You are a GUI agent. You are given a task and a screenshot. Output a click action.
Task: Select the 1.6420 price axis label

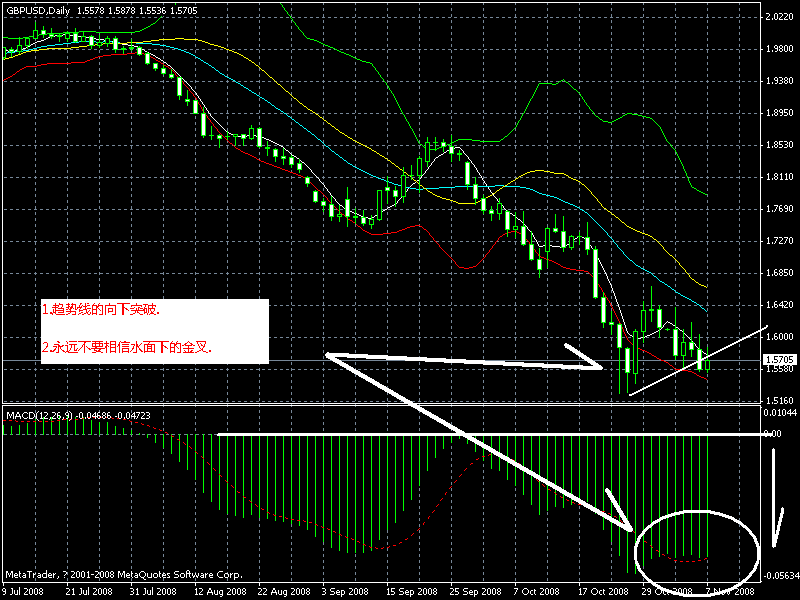coord(779,305)
